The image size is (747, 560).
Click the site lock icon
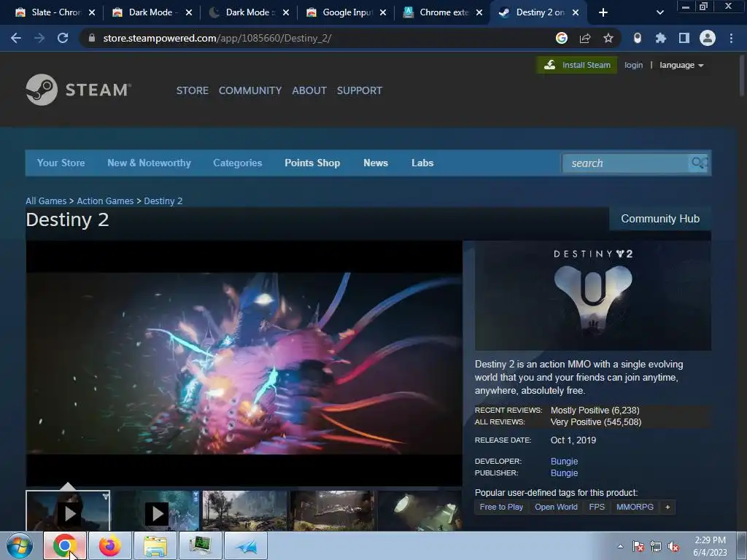(92, 38)
